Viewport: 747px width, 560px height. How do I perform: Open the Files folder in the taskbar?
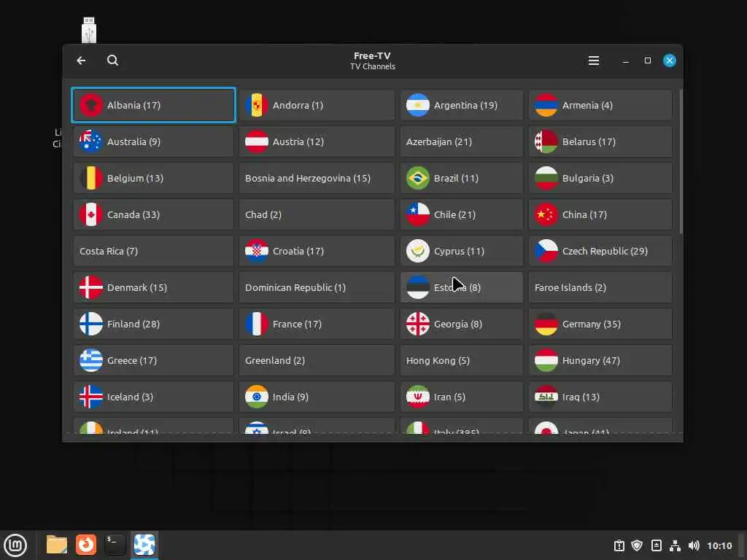(57, 545)
